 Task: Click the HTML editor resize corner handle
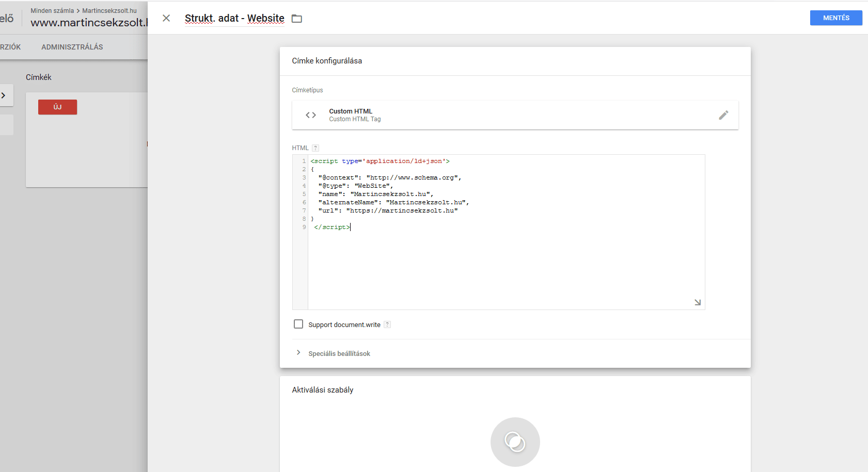click(x=698, y=302)
